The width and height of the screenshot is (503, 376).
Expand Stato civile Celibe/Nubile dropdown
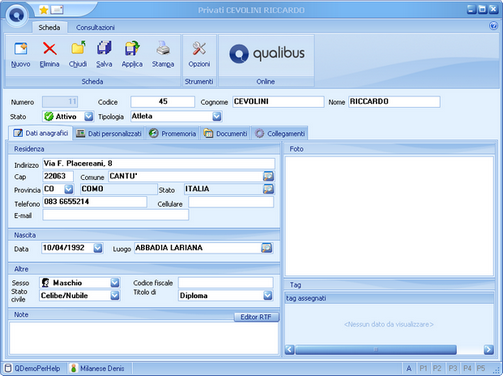pyautogui.click(x=115, y=295)
